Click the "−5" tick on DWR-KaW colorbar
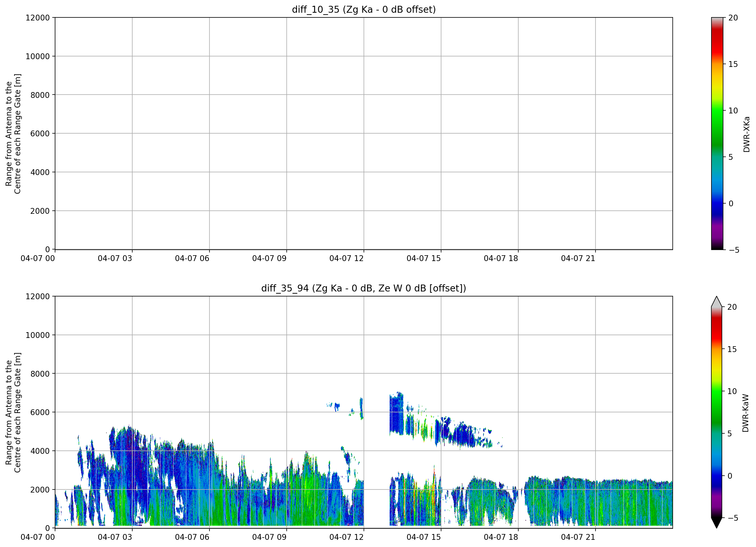This screenshot has width=756, height=547. pos(733,518)
